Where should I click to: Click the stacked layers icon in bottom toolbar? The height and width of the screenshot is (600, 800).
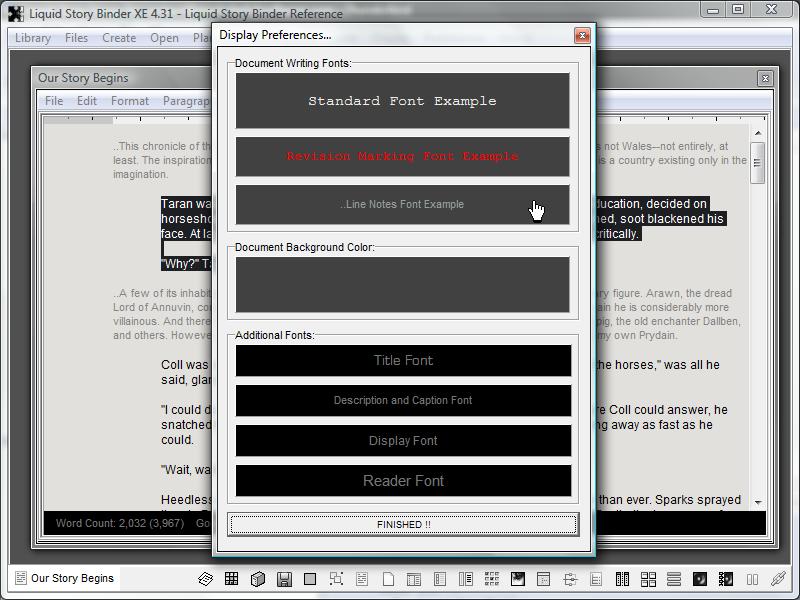pyautogui.click(x=205, y=579)
